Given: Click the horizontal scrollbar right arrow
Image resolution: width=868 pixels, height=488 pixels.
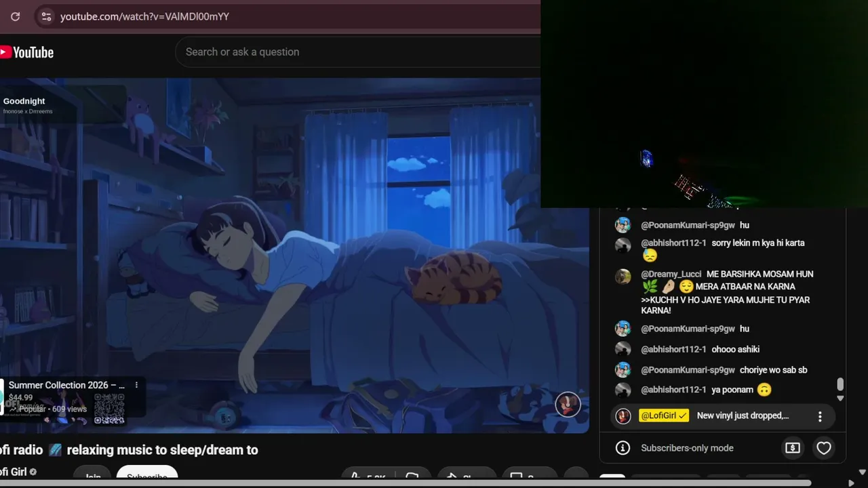Looking at the screenshot, I should click(851, 483).
